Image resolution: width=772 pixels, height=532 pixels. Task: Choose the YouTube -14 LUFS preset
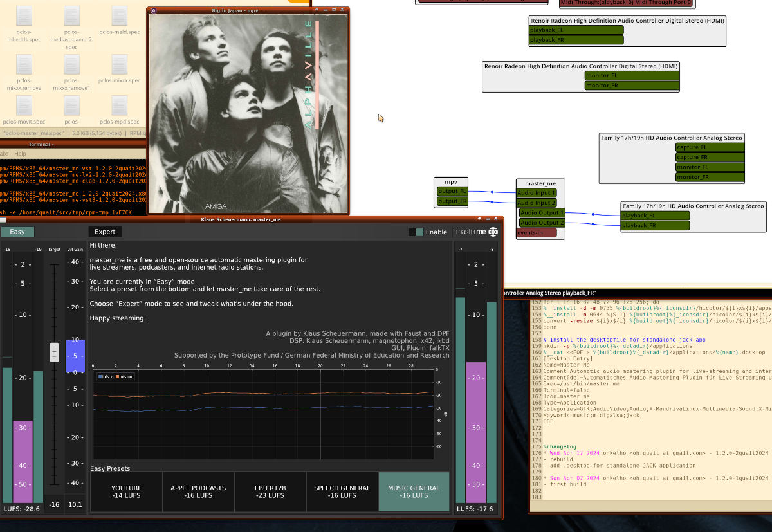click(126, 491)
